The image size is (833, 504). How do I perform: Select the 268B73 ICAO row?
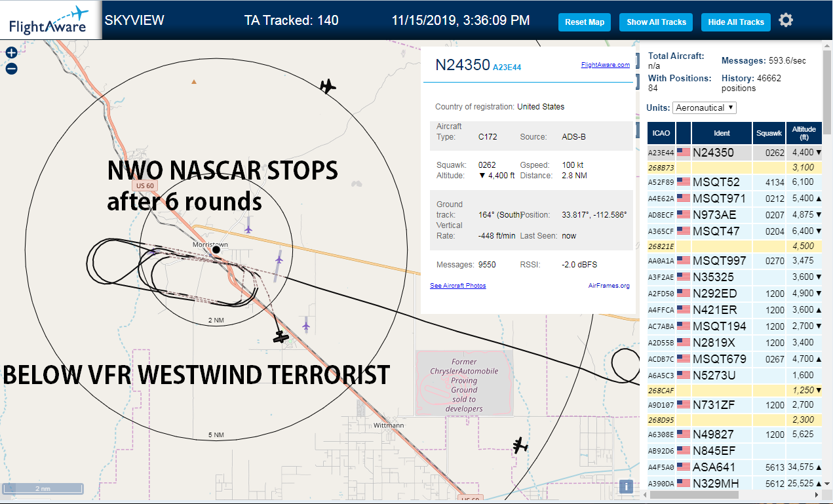pyautogui.click(x=735, y=168)
